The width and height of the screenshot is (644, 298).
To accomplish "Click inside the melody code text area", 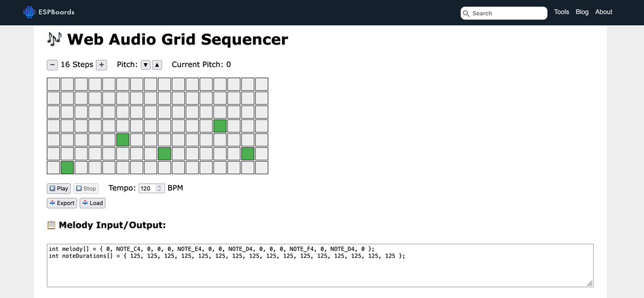I will point(320,270).
